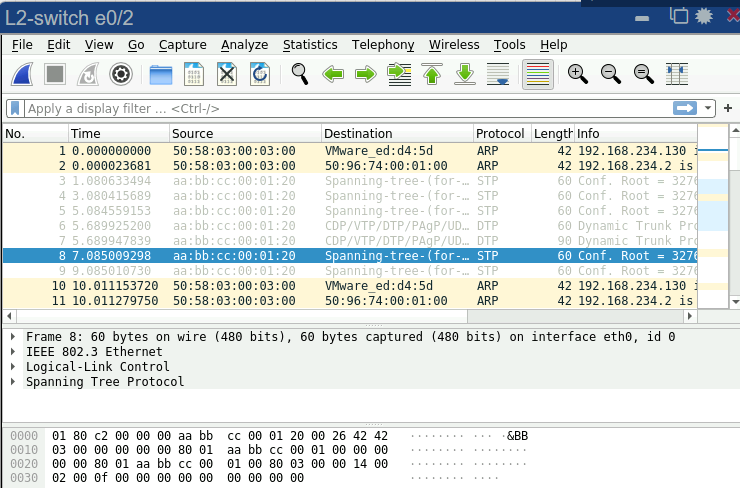Image resolution: width=740 pixels, height=488 pixels.
Task: Minimize the L2-switch e0/2 window
Action: pyautogui.click(x=642, y=18)
